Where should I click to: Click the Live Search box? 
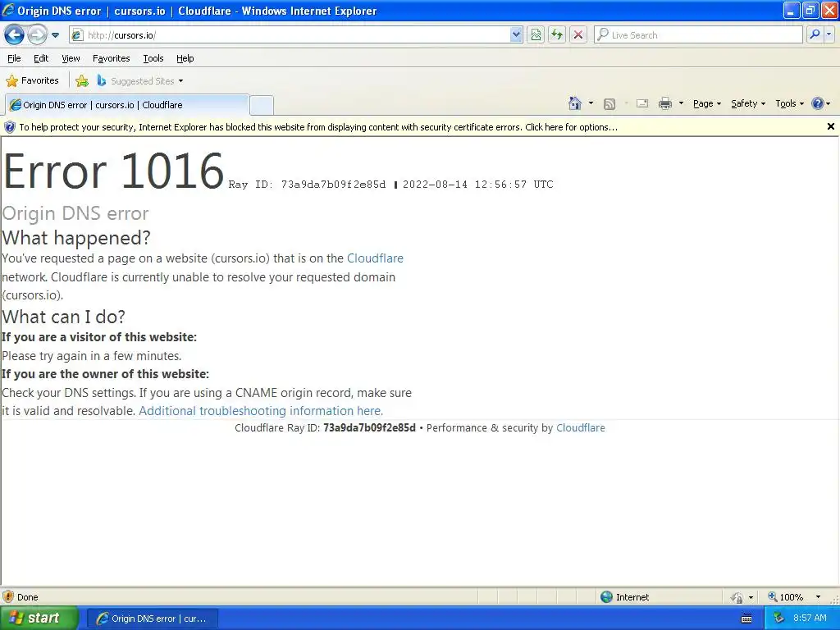coord(698,35)
